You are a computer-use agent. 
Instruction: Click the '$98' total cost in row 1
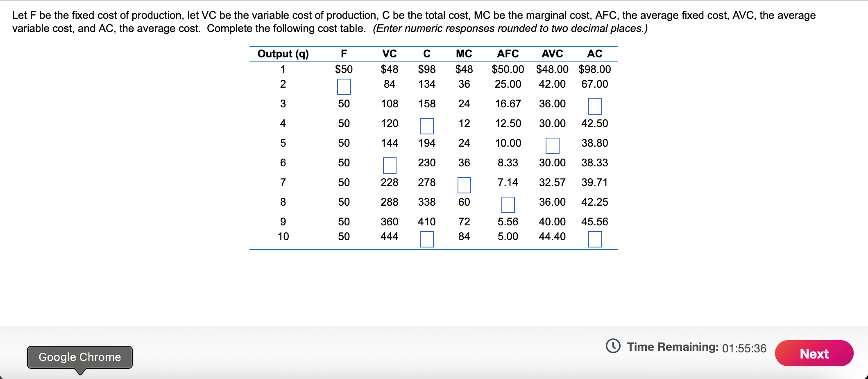[427, 69]
